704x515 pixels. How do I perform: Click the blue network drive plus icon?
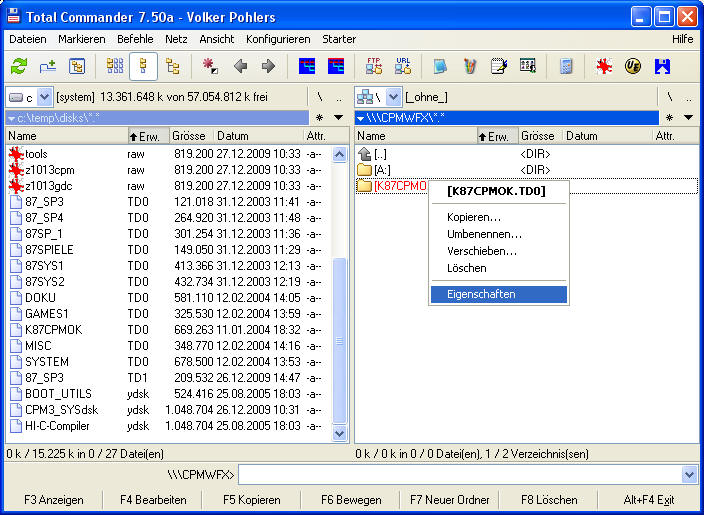coord(48,66)
